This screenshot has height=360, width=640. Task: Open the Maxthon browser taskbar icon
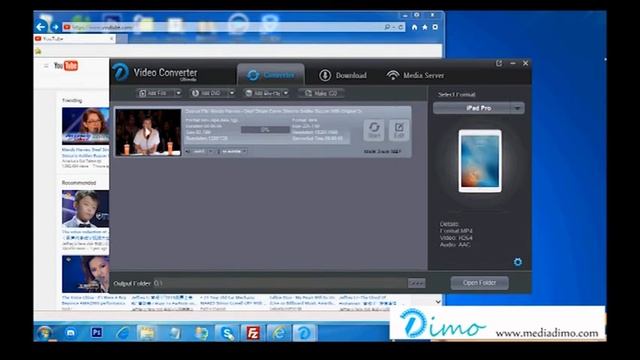pyautogui.click(x=70, y=333)
